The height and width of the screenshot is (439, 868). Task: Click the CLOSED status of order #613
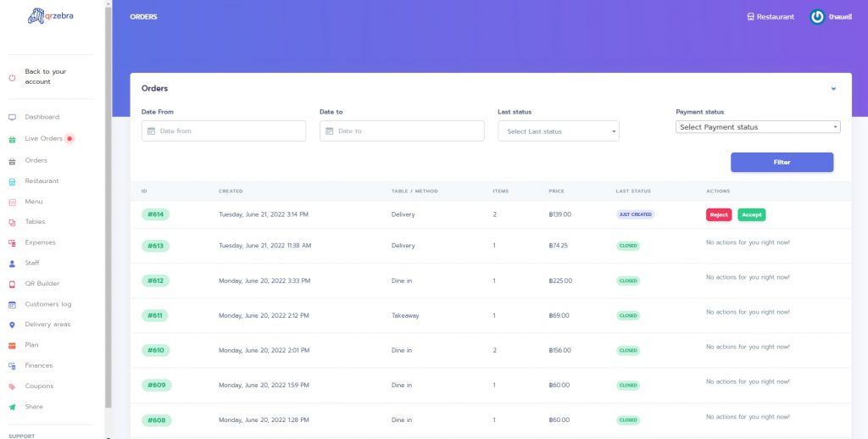pyautogui.click(x=628, y=246)
